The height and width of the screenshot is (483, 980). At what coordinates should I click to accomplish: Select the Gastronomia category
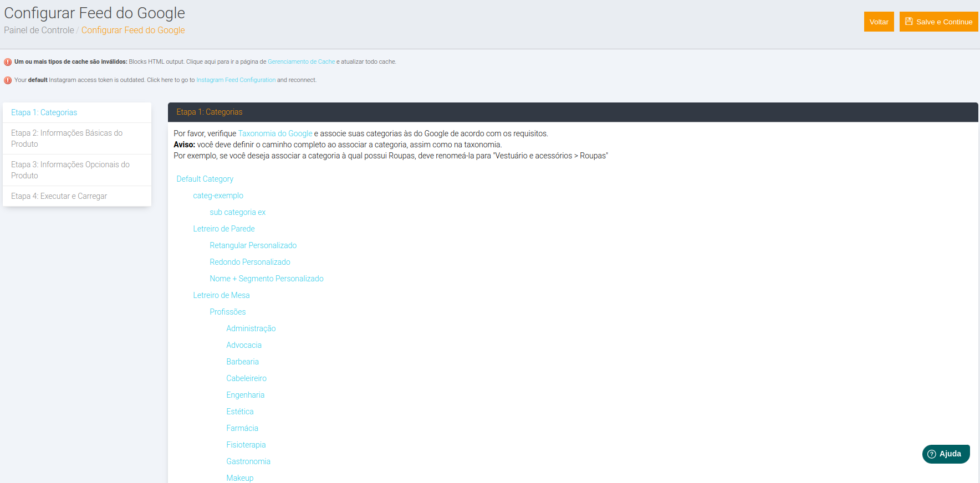pyautogui.click(x=248, y=461)
